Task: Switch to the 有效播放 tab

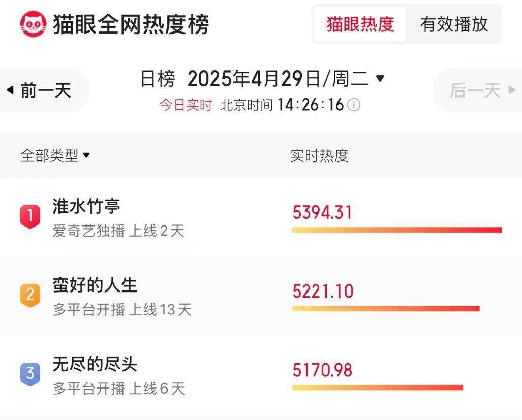Action: coord(454,24)
